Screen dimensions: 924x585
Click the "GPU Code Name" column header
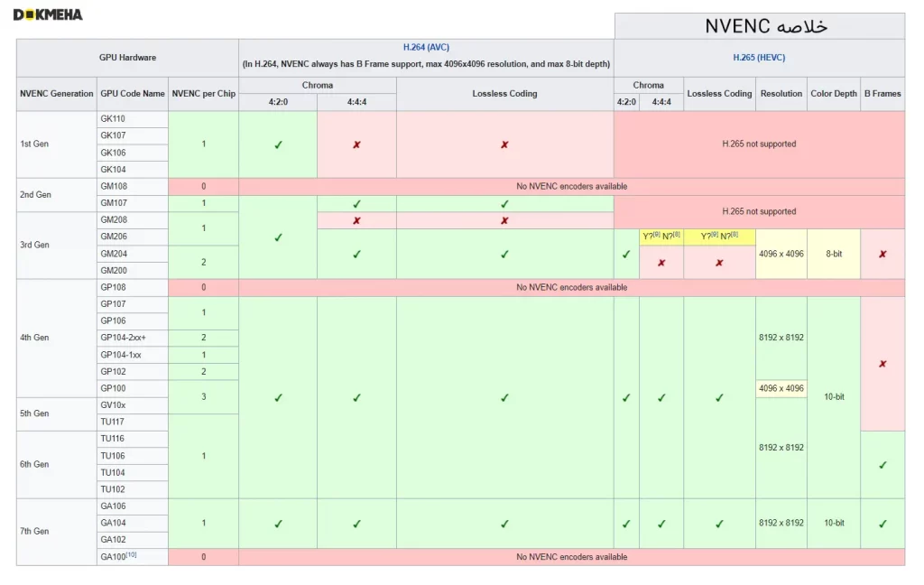click(133, 93)
